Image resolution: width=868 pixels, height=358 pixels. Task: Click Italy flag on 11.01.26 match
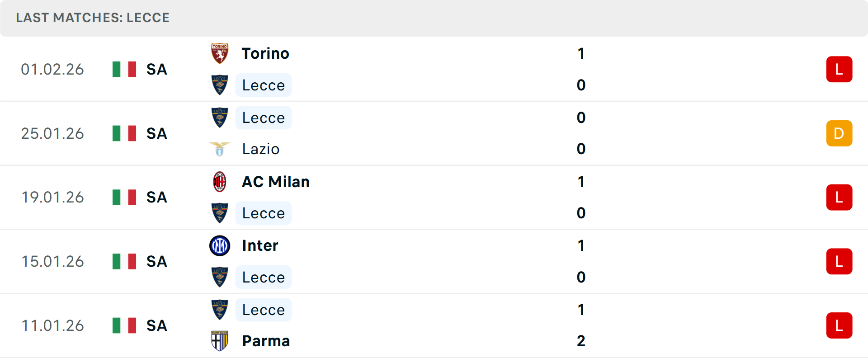(x=124, y=325)
